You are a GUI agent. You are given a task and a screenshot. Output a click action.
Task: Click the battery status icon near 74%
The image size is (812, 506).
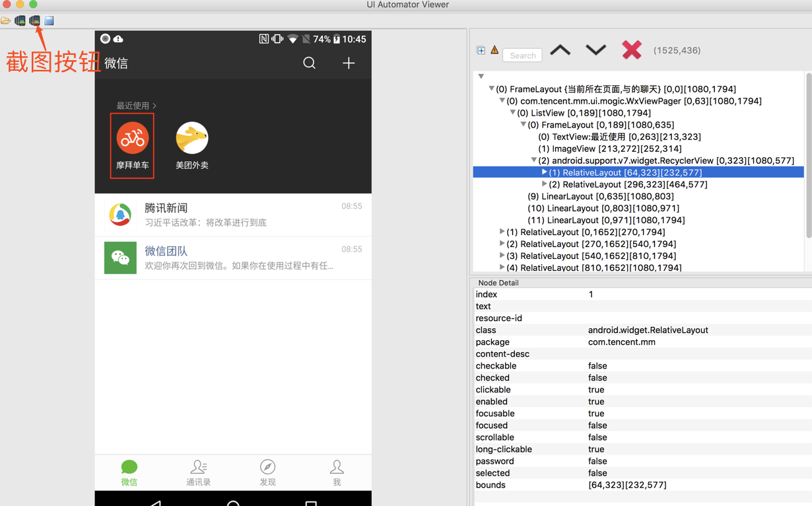tap(337, 39)
